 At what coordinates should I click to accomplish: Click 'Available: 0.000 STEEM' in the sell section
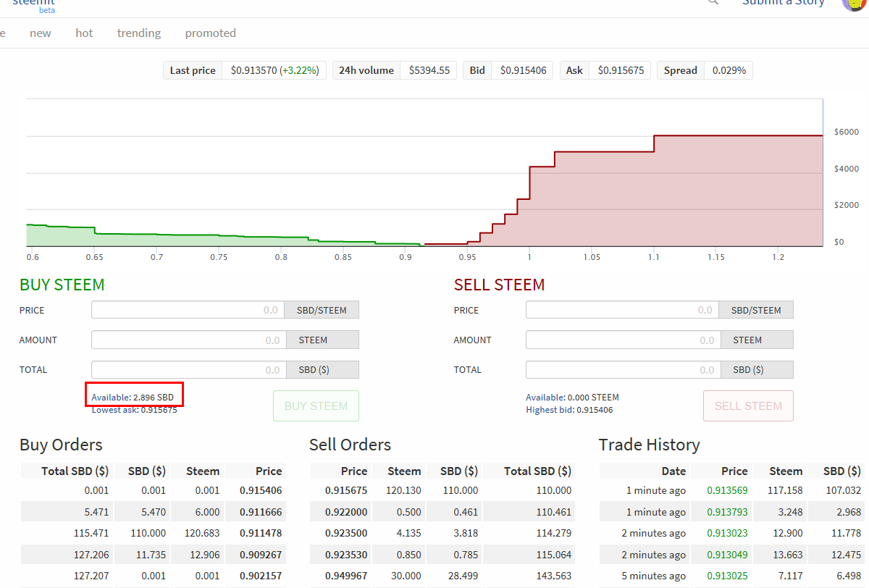pos(572,397)
